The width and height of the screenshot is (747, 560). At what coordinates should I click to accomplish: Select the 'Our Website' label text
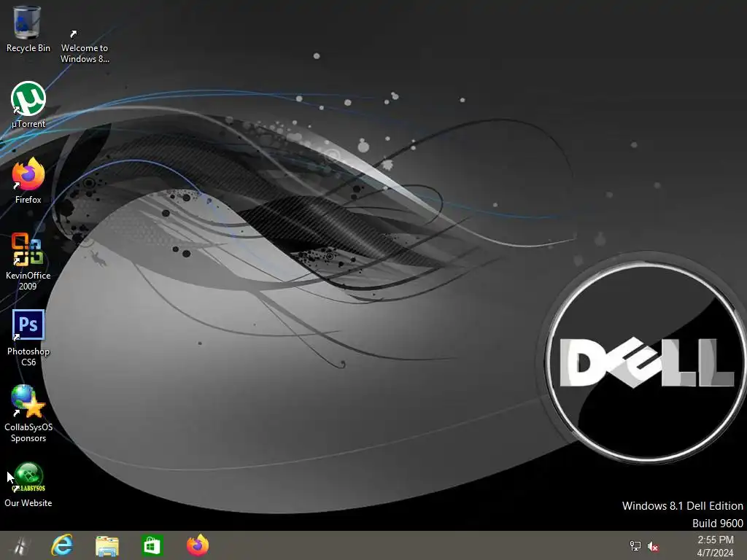pyautogui.click(x=28, y=503)
